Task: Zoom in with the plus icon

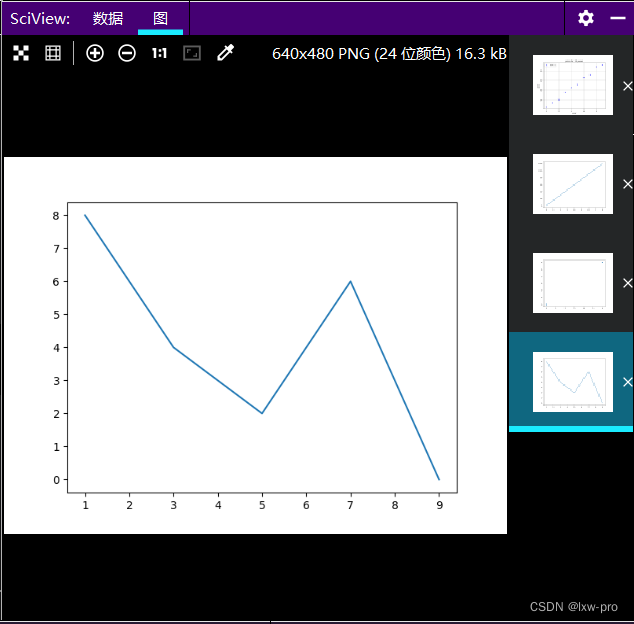Action: 95,53
